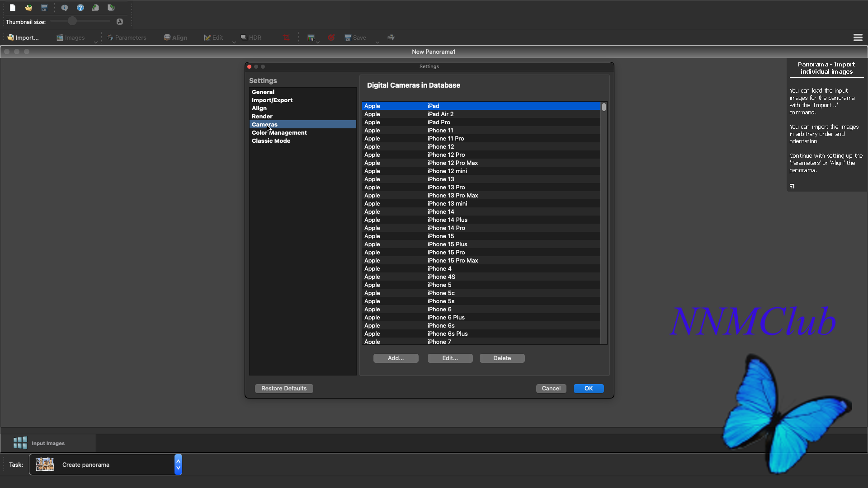Click the preview image icon in toolbar
Image resolution: width=868 pixels, height=488 pixels.
[311, 38]
